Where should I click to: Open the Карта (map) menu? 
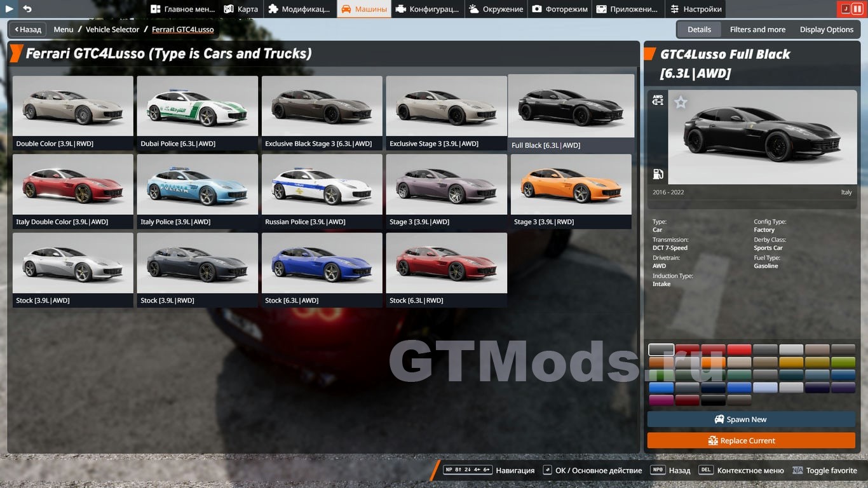click(241, 9)
